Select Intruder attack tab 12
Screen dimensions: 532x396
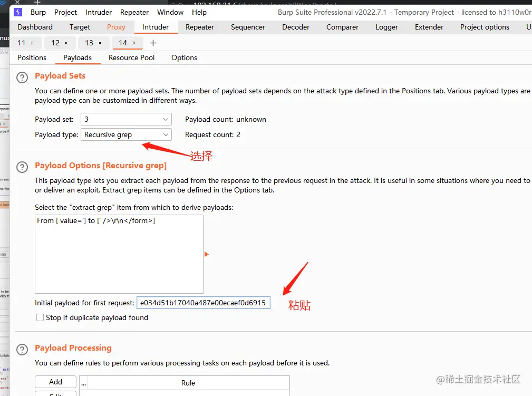55,43
